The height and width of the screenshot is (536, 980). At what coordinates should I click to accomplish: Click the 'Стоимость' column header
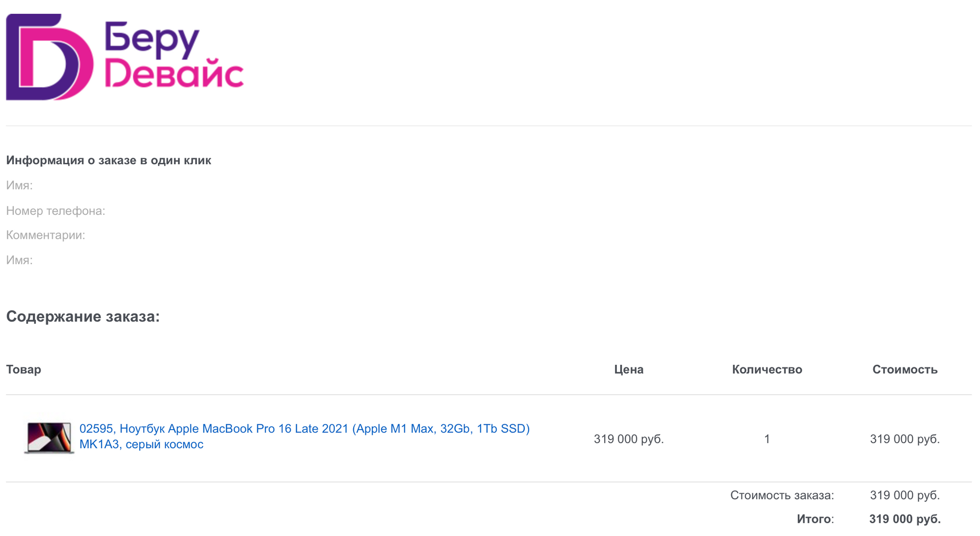(x=905, y=369)
